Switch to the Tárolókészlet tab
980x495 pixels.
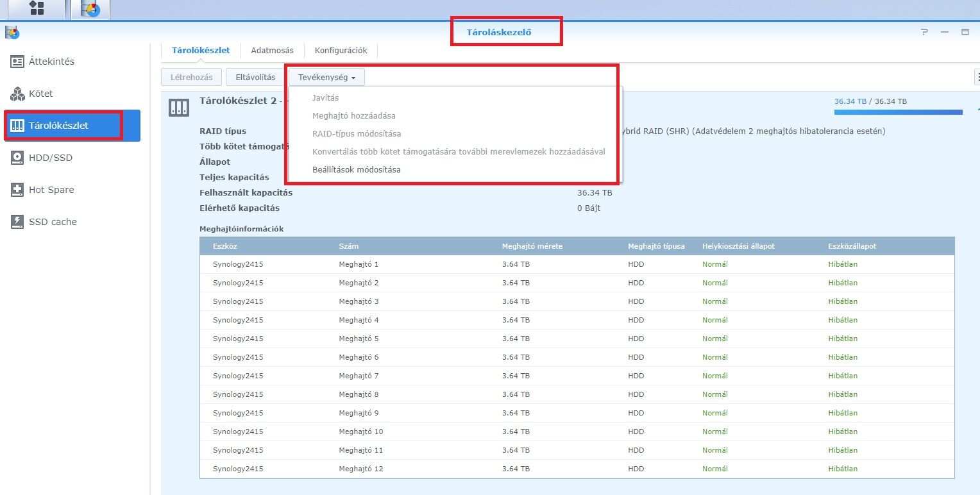[201, 51]
